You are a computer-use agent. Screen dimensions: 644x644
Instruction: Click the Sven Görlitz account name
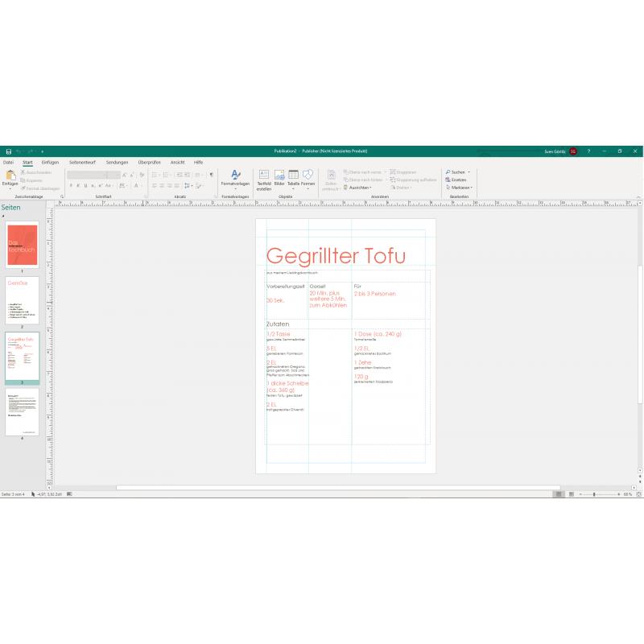point(555,151)
